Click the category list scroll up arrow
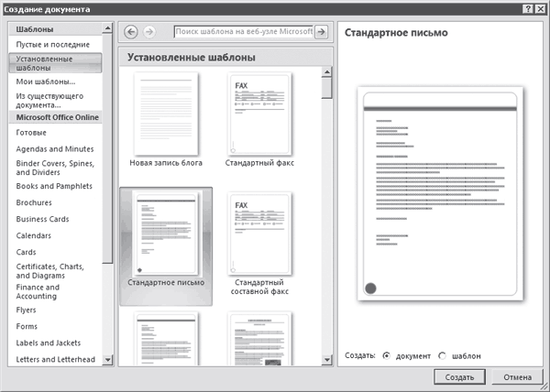Screen dimensions: 550x392 [107, 28]
